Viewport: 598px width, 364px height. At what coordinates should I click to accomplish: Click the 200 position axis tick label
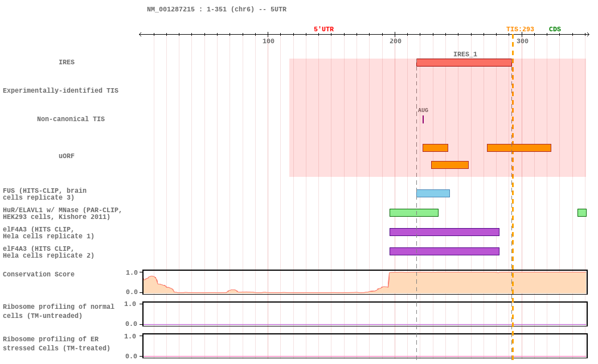pyautogui.click(x=395, y=42)
